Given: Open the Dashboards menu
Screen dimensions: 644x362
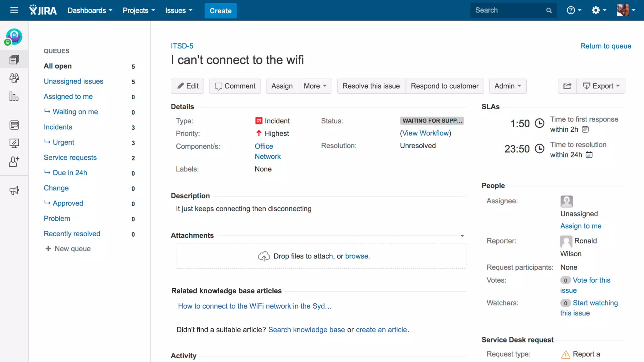Looking at the screenshot, I should tap(90, 10).
